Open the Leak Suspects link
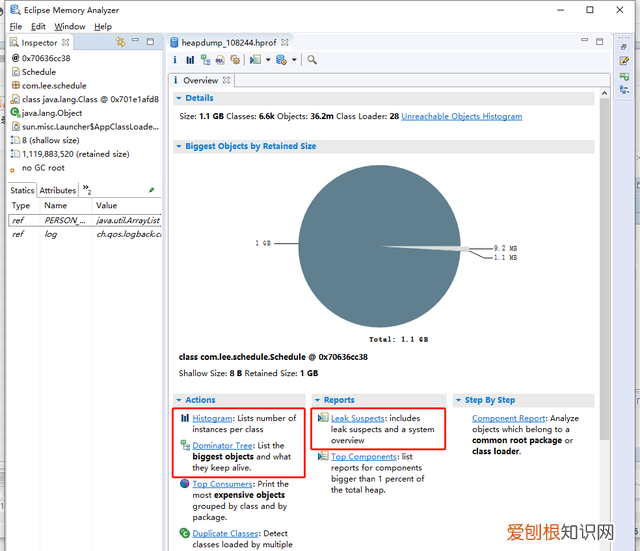 358,418
